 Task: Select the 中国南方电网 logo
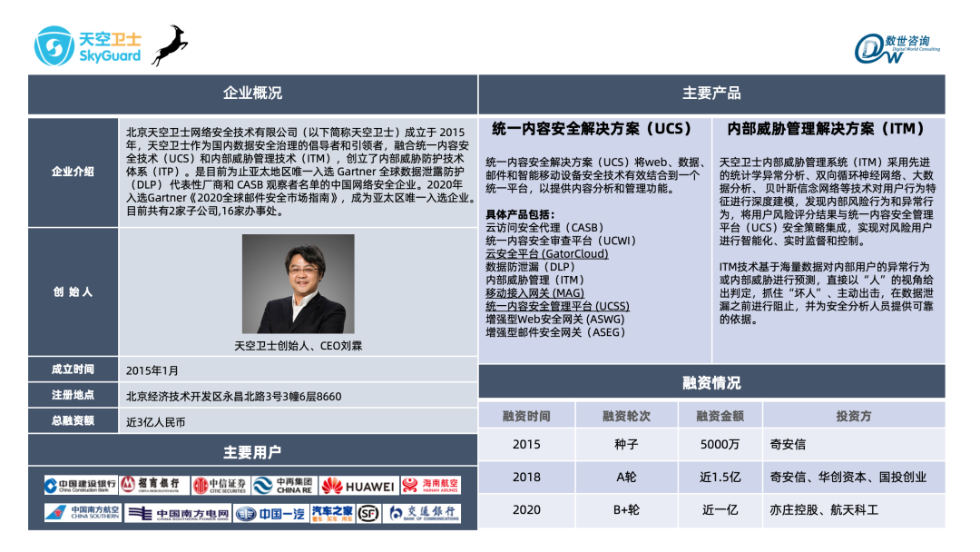[178, 514]
